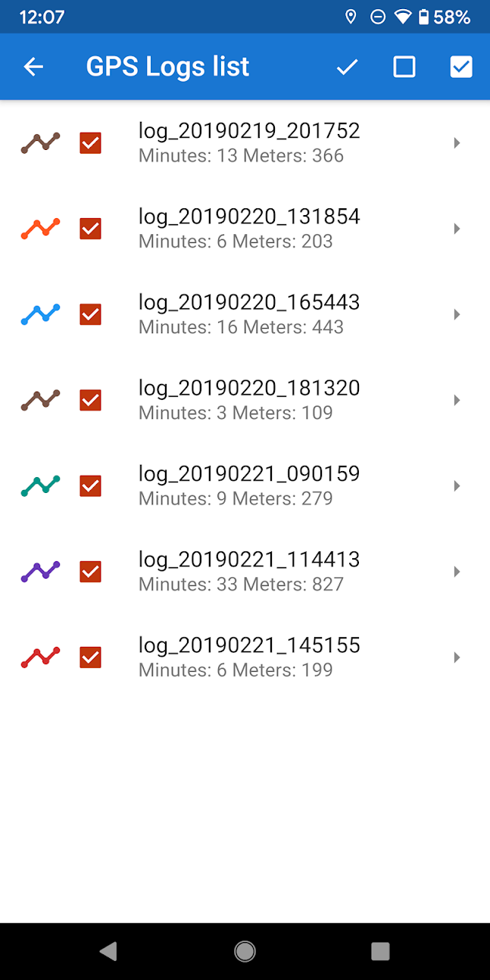Screen dimensions: 490x980
Task: Tap the back arrow in header
Action: [x=33, y=67]
